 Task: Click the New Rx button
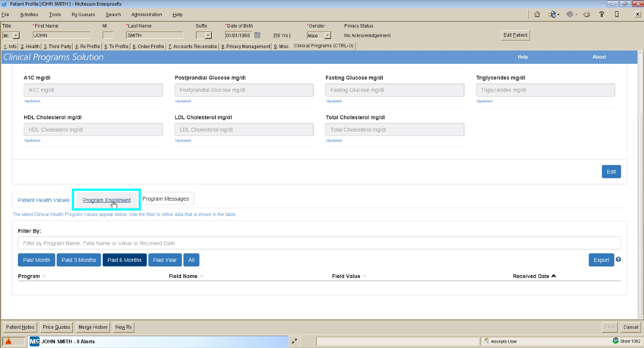point(123,327)
